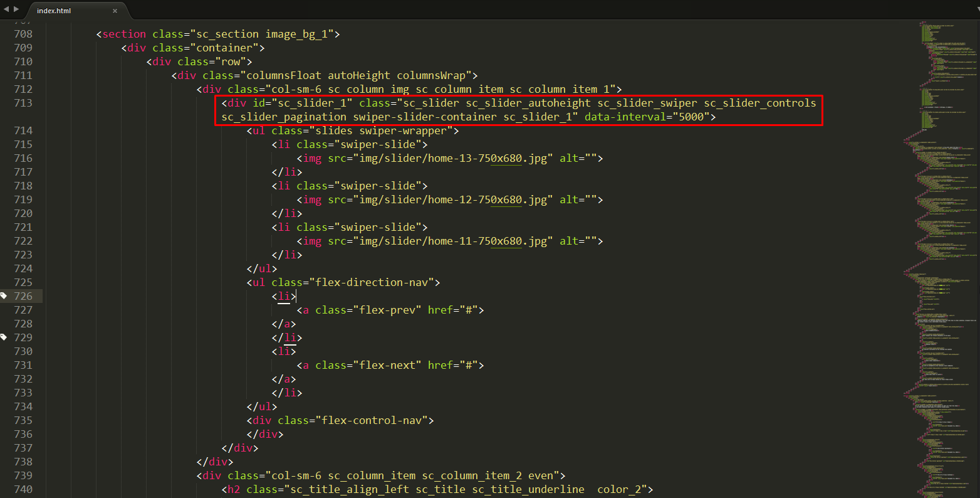Close the index.html tab
Viewport: 980px width, 498px height.
115,11
